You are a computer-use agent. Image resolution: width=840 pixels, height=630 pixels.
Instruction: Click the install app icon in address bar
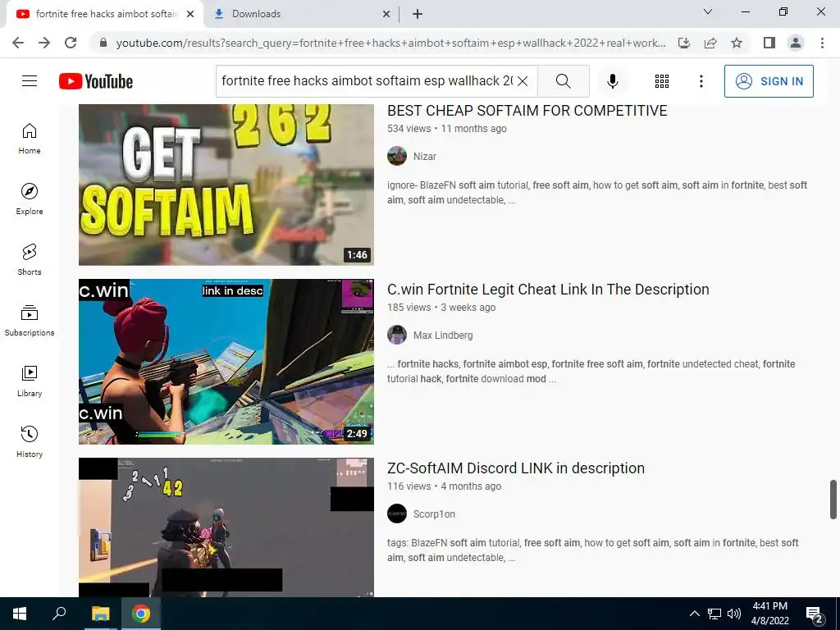tap(683, 43)
